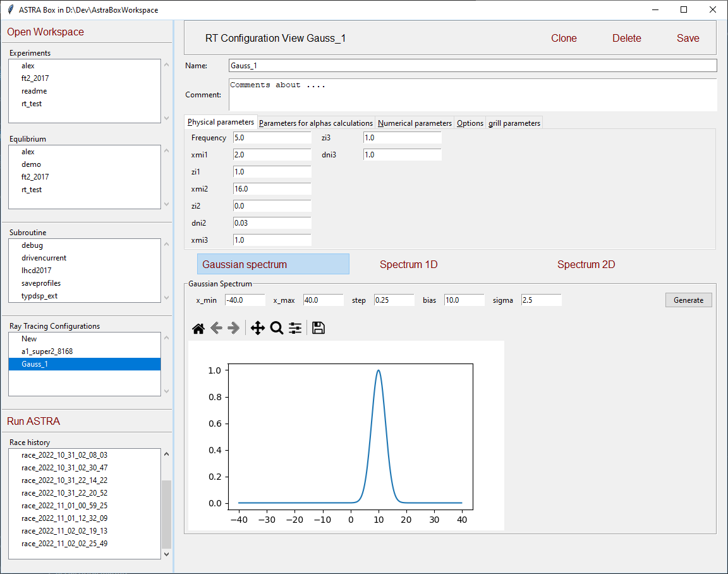Screen dimensions: 728x574
Task: Click the ASTRA Box feather app icon
Action: (10, 9)
